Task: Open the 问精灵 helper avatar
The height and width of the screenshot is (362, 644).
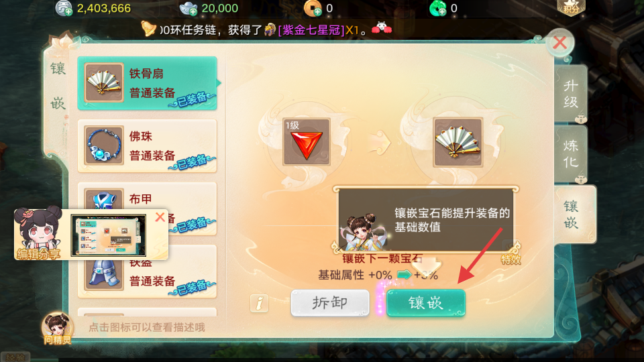Action: tap(57, 328)
